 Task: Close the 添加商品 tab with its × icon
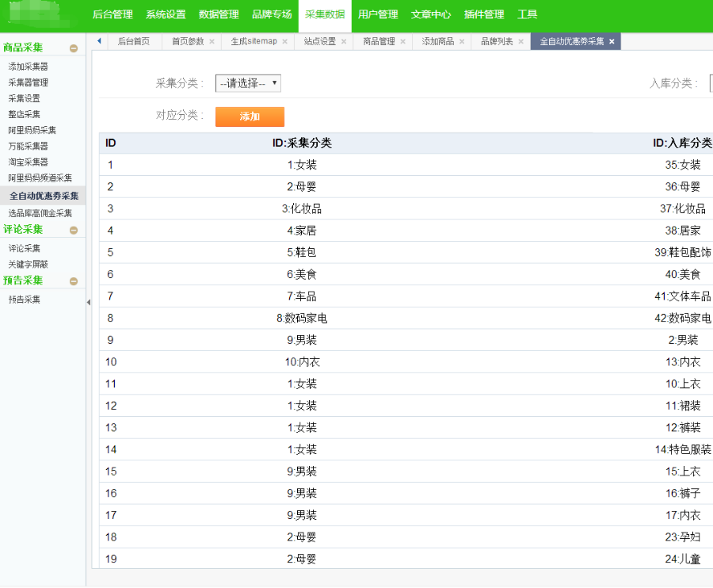click(463, 43)
